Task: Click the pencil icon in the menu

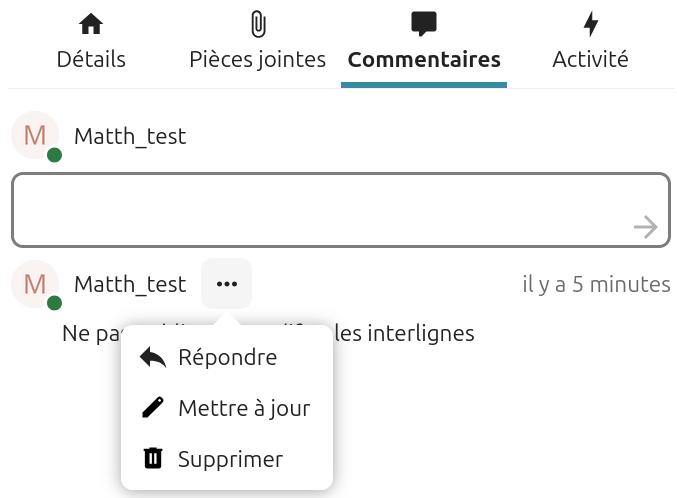Action: 153,408
